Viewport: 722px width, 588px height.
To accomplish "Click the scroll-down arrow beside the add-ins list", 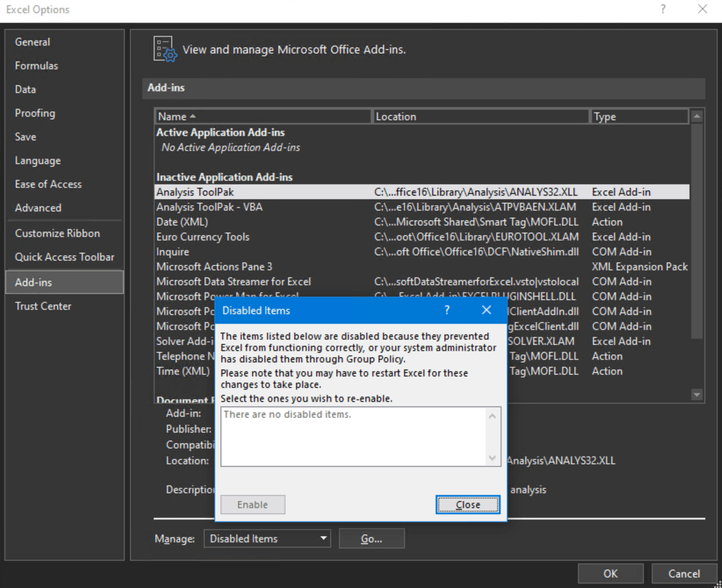I will (696, 394).
